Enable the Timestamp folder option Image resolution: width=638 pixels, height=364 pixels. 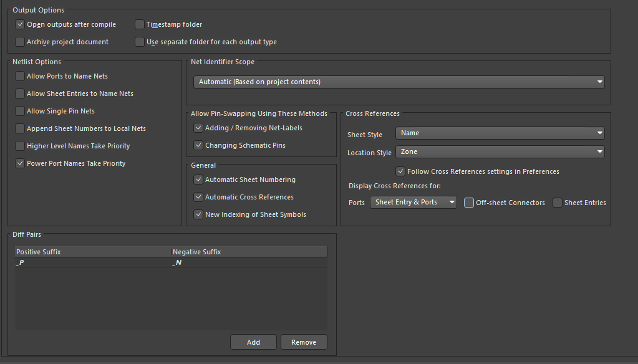coord(140,24)
